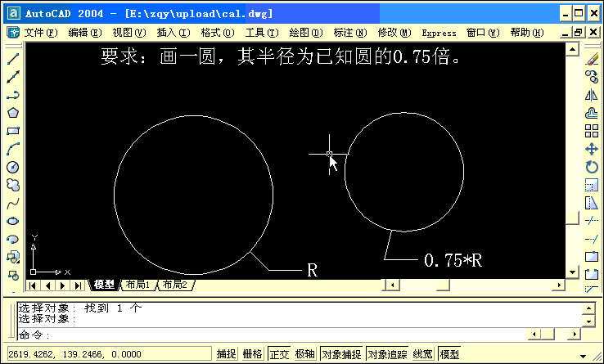This screenshot has height=364, width=604.
Task: Toggle 正交 ortho mode button
Action: coord(279,354)
